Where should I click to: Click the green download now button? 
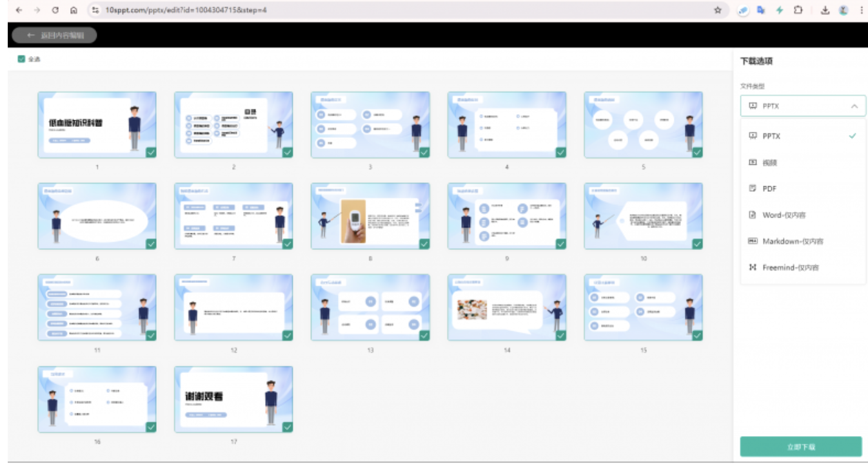(800, 446)
